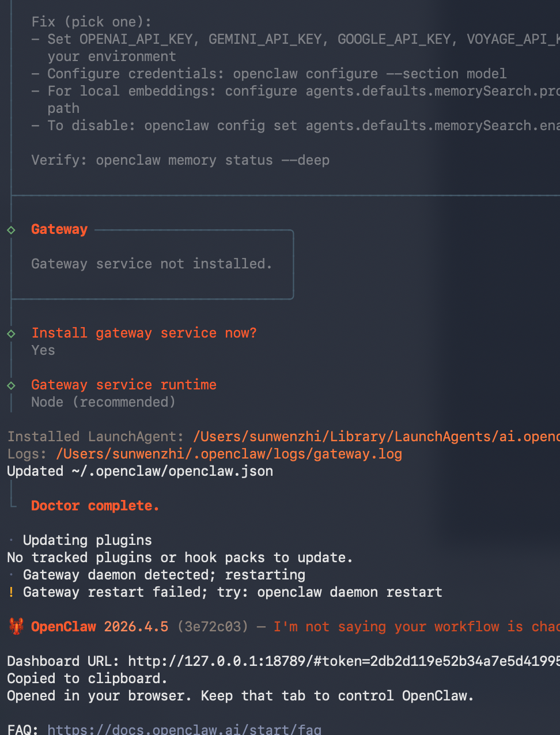Screen dimensions: 560x735
Task: Click the diamond marker beside Gateway heading
Action: tap(11, 230)
